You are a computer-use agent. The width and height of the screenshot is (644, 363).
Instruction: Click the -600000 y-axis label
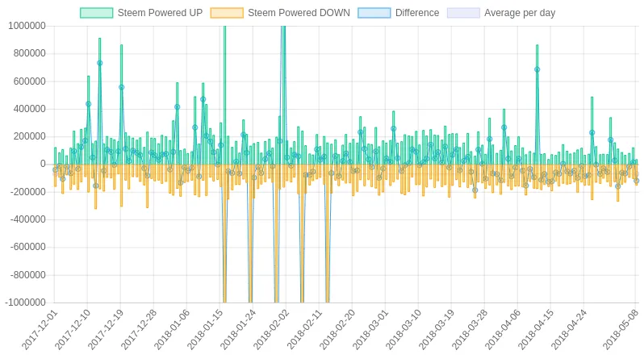pos(28,247)
